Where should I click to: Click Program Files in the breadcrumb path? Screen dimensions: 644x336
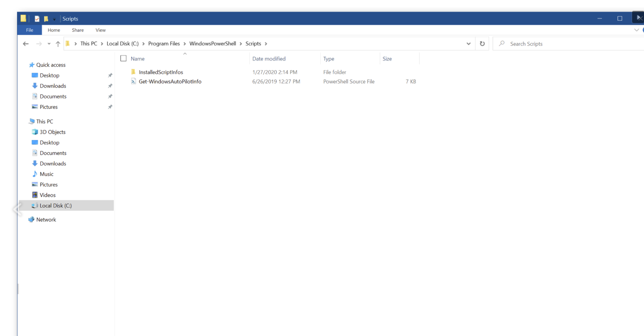point(164,44)
